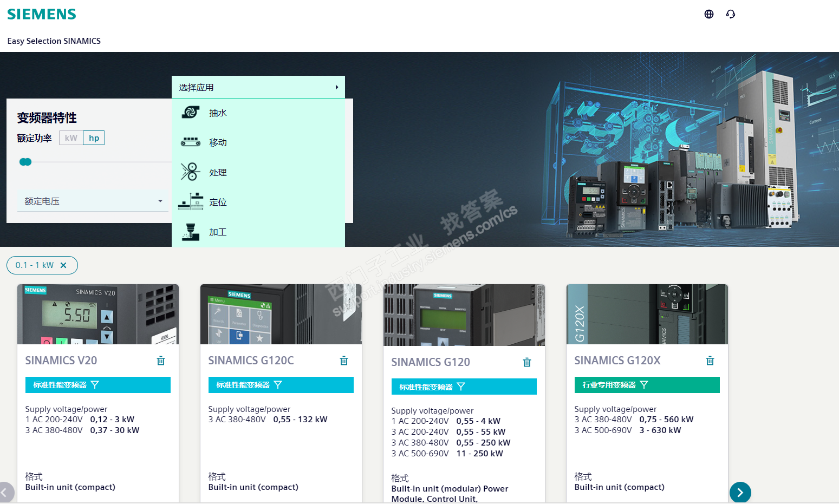
Task: Open the 额定电压 rated voltage dropdown
Action: point(93,201)
